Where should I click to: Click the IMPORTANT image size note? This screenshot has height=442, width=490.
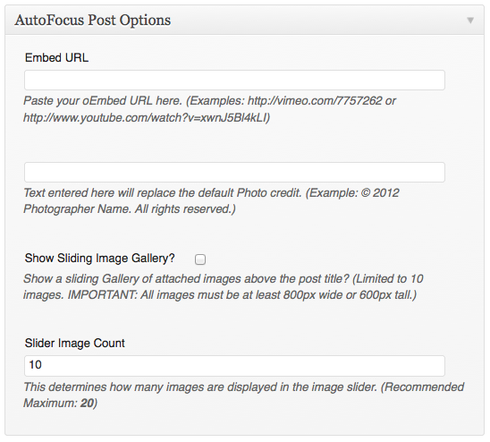(242, 295)
